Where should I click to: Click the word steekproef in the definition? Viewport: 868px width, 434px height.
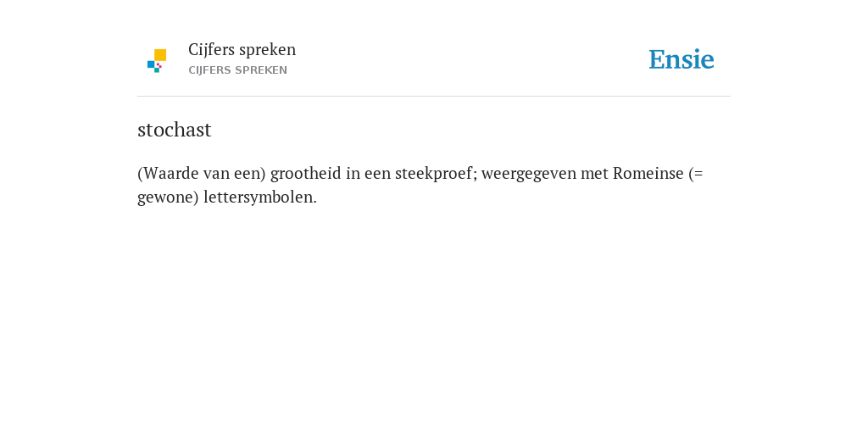point(436,174)
